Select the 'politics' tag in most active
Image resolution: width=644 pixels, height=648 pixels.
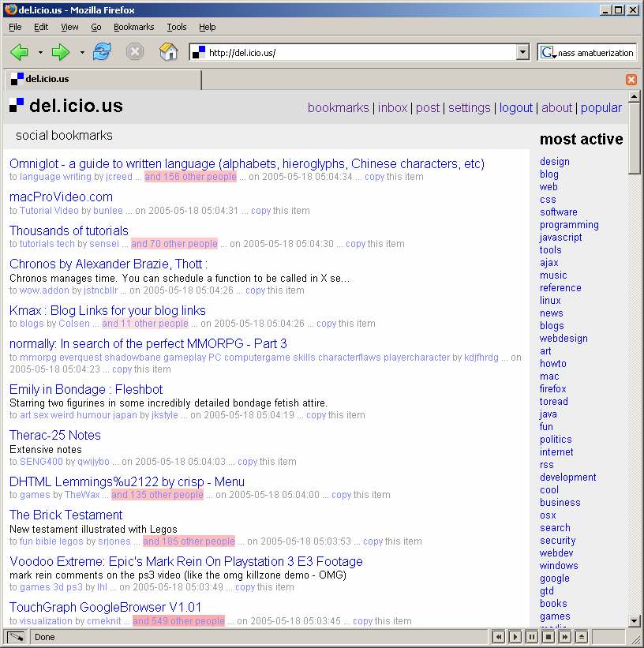(556, 440)
